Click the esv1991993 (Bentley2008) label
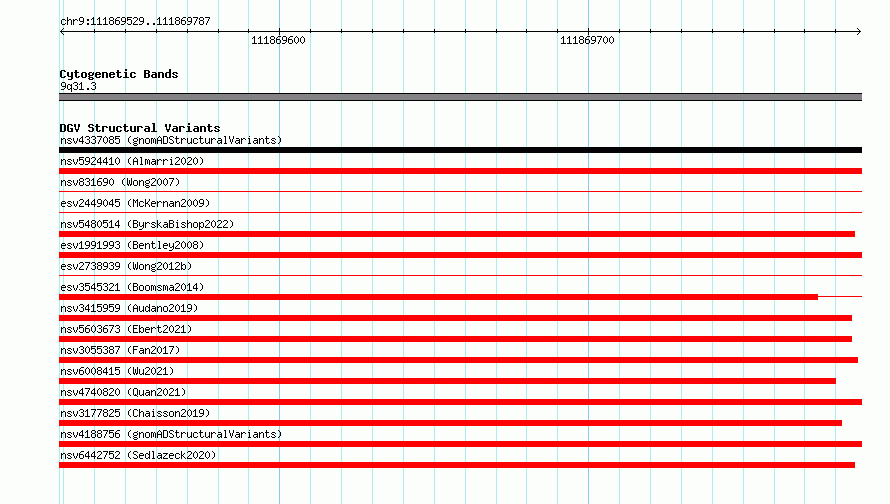The height and width of the screenshot is (504, 890). pos(132,245)
